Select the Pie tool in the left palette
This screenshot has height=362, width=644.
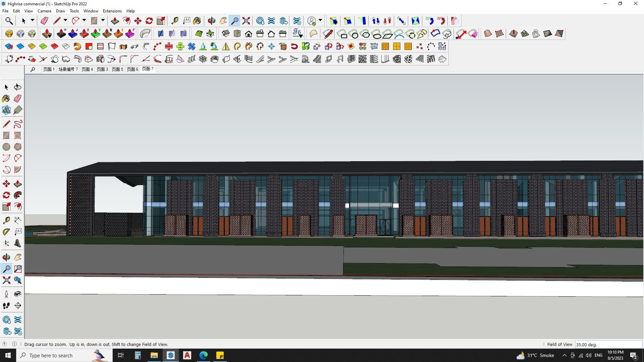point(17,170)
